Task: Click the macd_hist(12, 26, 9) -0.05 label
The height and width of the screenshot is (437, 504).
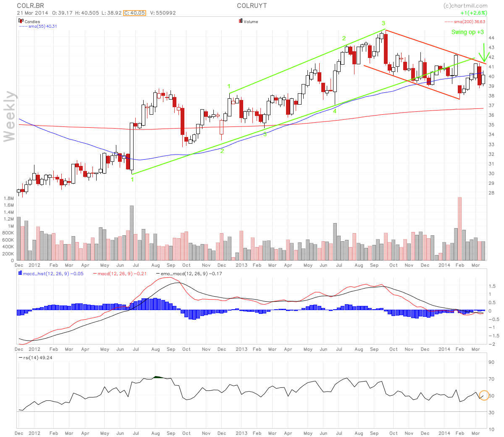Action: (x=53, y=274)
